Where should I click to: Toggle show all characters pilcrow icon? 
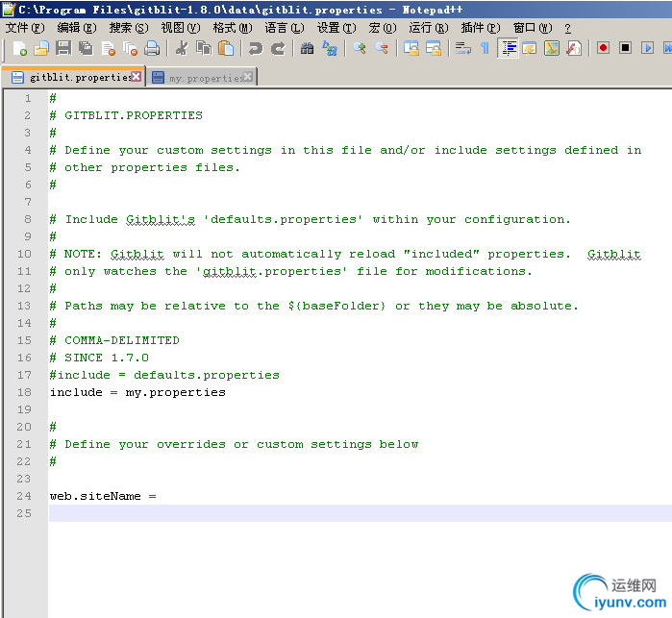(x=485, y=48)
